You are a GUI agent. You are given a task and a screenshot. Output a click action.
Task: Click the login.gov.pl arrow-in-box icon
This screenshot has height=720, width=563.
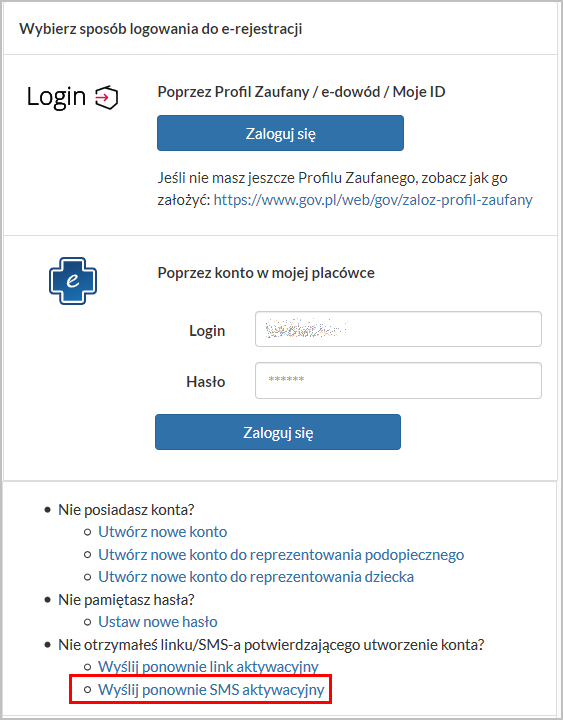pos(107,97)
